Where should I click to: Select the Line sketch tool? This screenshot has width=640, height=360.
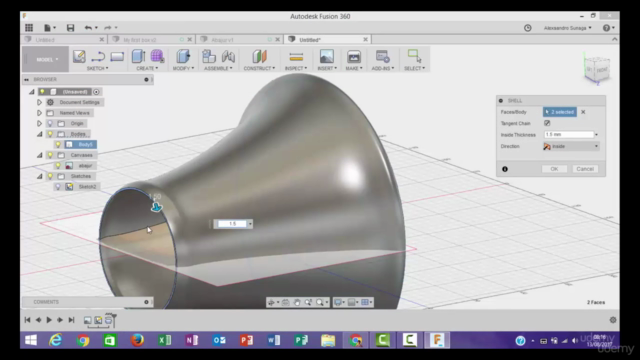click(98, 56)
